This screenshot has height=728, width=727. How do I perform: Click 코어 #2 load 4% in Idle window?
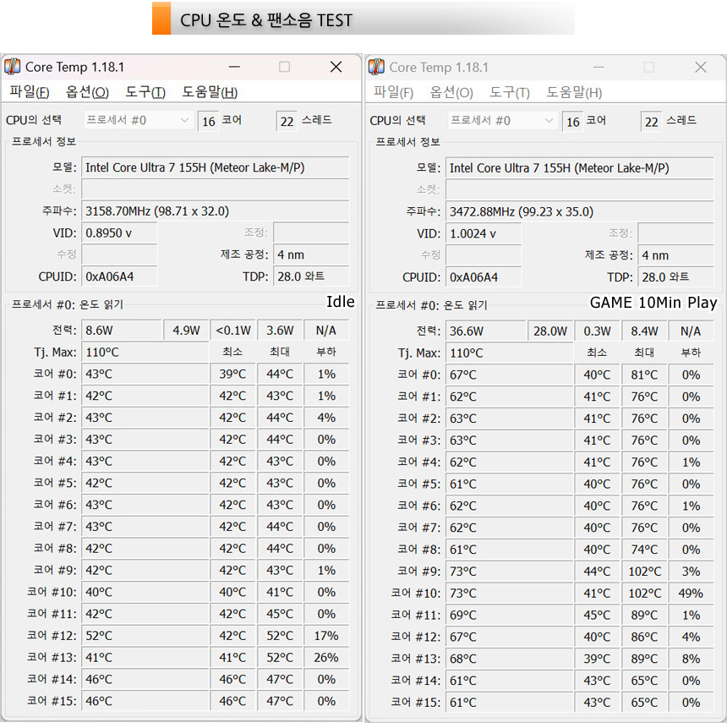(x=326, y=418)
